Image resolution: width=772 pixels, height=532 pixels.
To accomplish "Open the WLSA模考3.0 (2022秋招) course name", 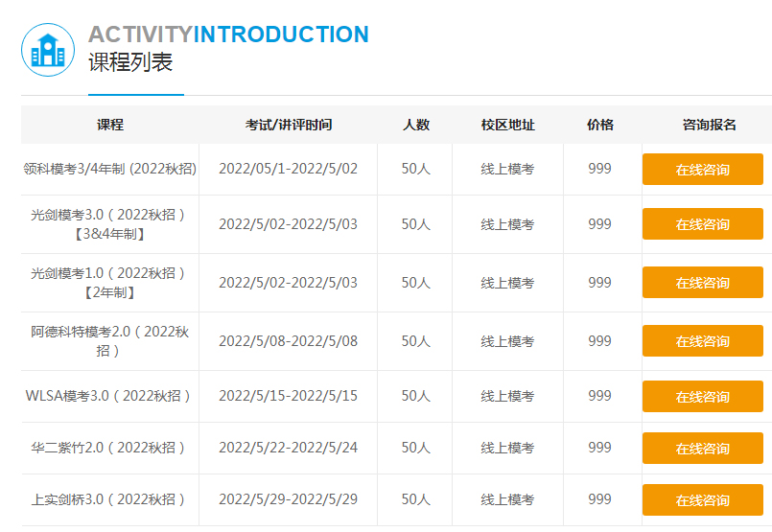I will click(110, 396).
